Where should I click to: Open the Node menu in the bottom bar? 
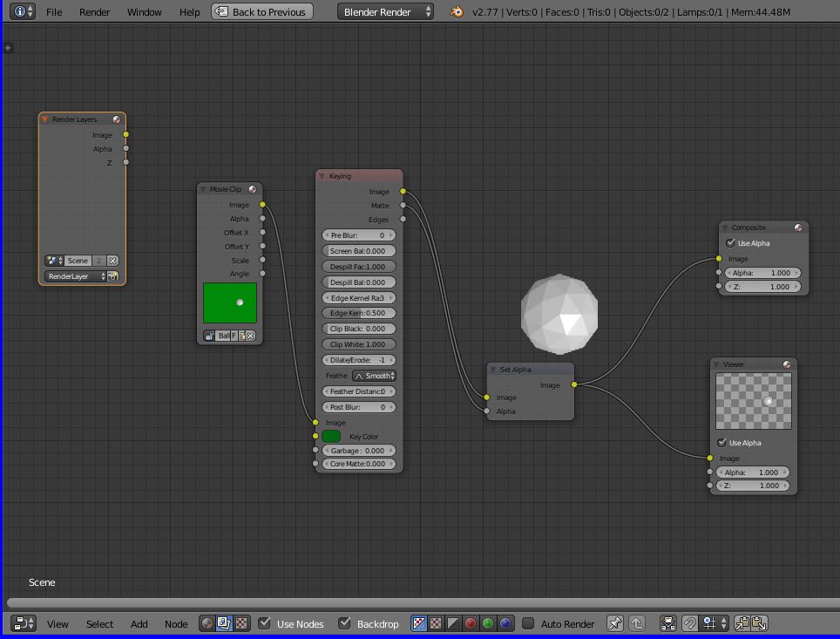(176, 624)
